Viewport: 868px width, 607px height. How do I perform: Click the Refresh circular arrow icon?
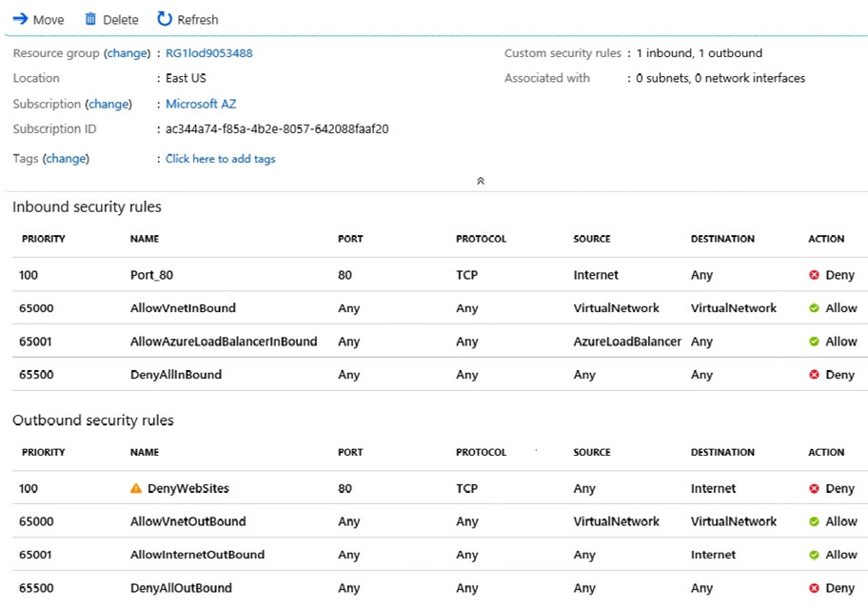tap(165, 19)
